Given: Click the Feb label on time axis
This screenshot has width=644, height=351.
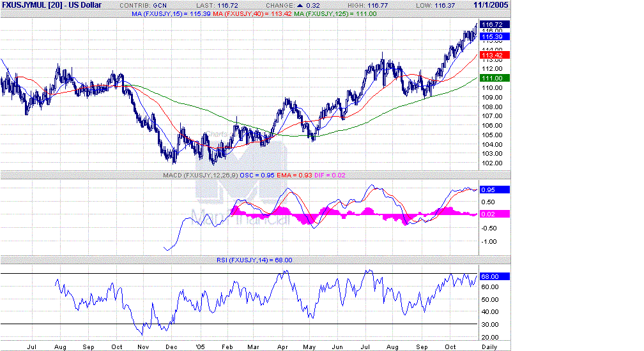Looking at the screenshot, I should point(227,347).
